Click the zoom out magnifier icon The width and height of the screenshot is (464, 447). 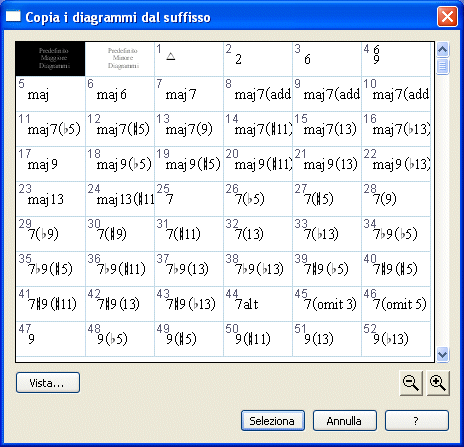pyautogui.click(x=411, y=383)
